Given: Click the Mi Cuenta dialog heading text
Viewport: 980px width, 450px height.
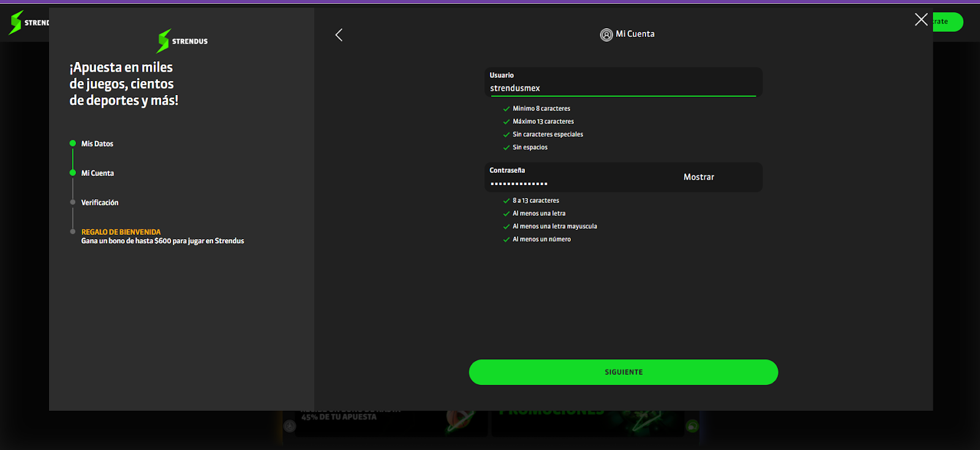Looking at the screenshot, I should coord(635,34).
